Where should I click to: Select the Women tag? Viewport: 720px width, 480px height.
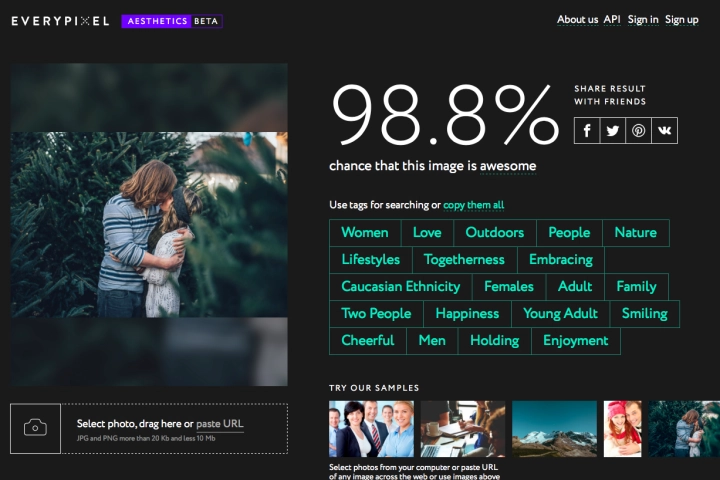tap(365, 233)
